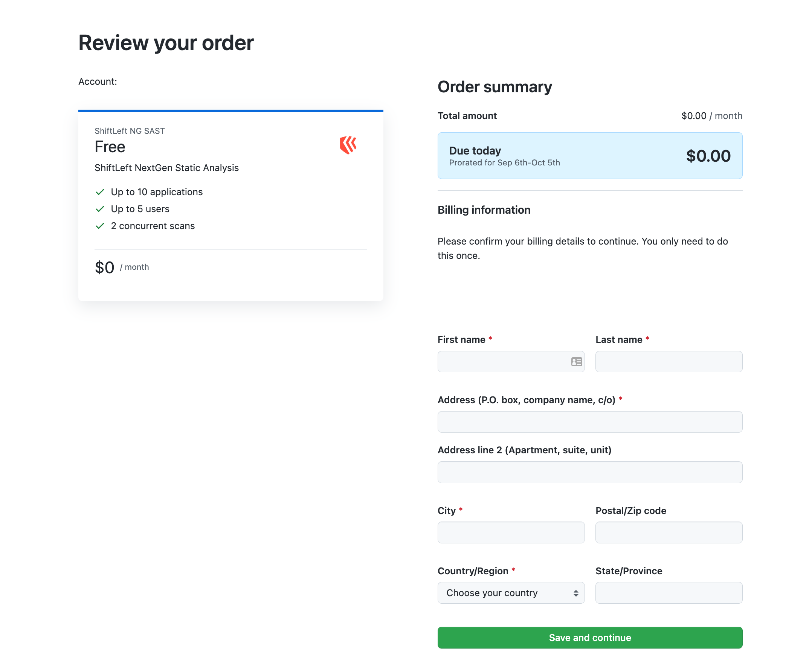Click the "ShiftLeft NG SAST" label

click(x=130, y=131)
